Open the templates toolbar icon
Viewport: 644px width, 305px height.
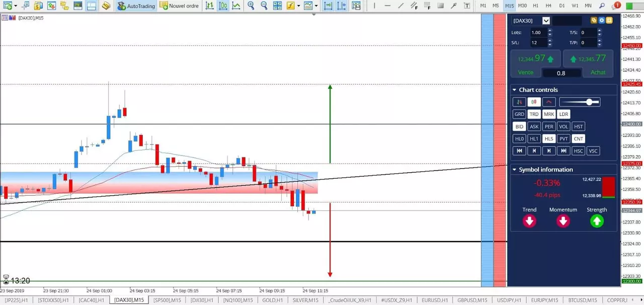point(308,6)
